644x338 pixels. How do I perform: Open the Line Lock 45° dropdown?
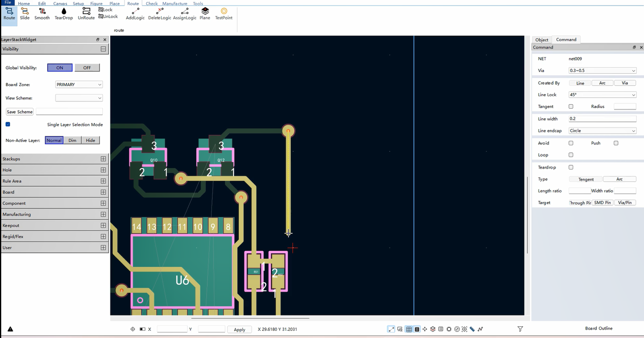602,95
